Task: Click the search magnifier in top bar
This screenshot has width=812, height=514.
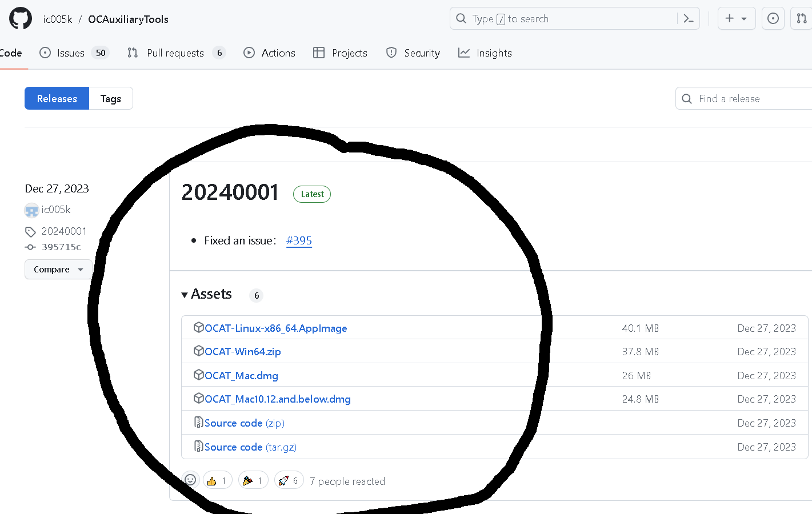Action: tap(461, 18)
